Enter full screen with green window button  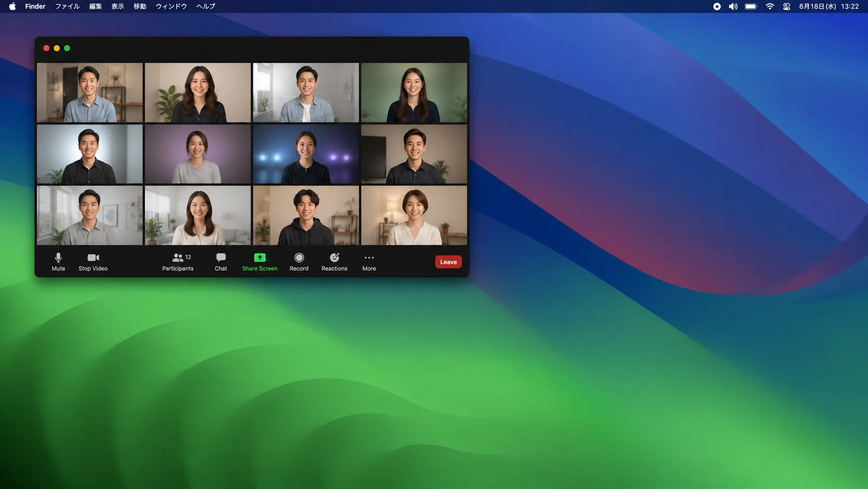point(67,48)
